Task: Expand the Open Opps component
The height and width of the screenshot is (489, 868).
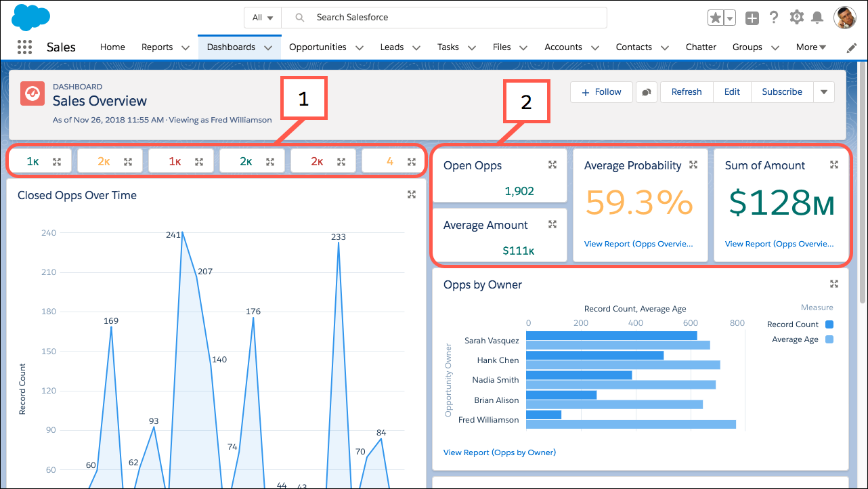Action: [x=552, y=165]
